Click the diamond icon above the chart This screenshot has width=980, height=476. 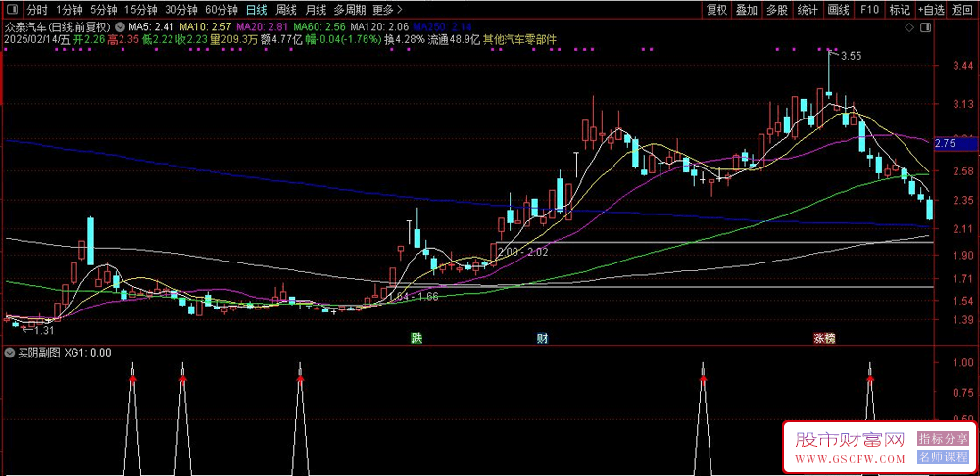(909, 27)
